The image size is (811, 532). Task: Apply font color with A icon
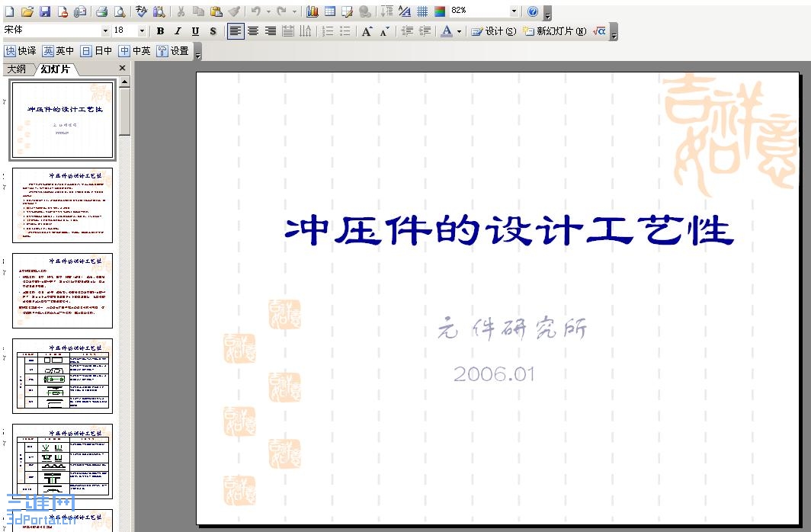[447, 31]
